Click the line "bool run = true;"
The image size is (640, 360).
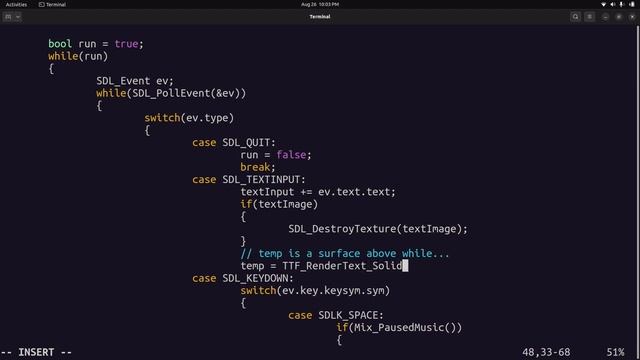click(96, 44)
